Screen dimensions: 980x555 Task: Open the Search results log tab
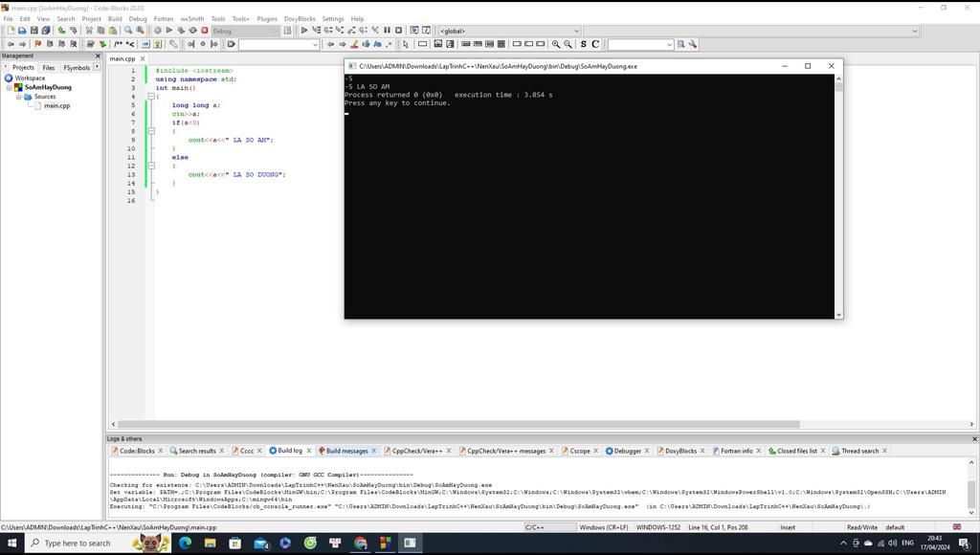[197, 451]
